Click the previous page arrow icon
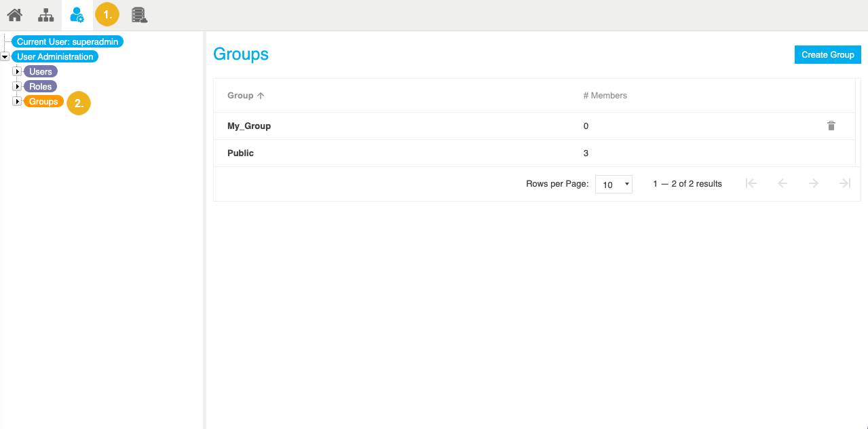The width and height of the screenshot is (868, 429). pyautogui.click(x=782, y=183)
